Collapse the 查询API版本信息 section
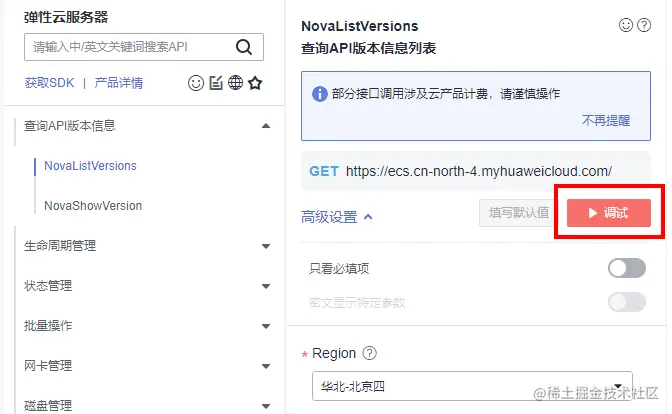The image size is (672, 414). coord(266,126)
